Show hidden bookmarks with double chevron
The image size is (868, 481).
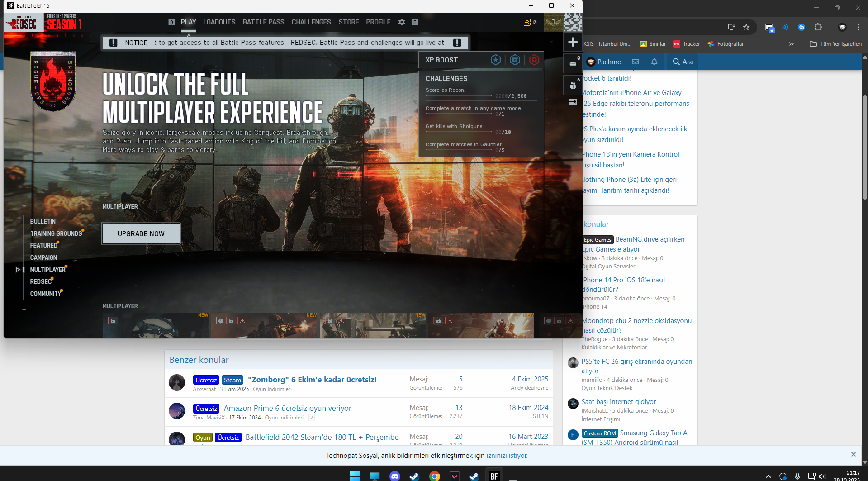click(x=791, y=44)
